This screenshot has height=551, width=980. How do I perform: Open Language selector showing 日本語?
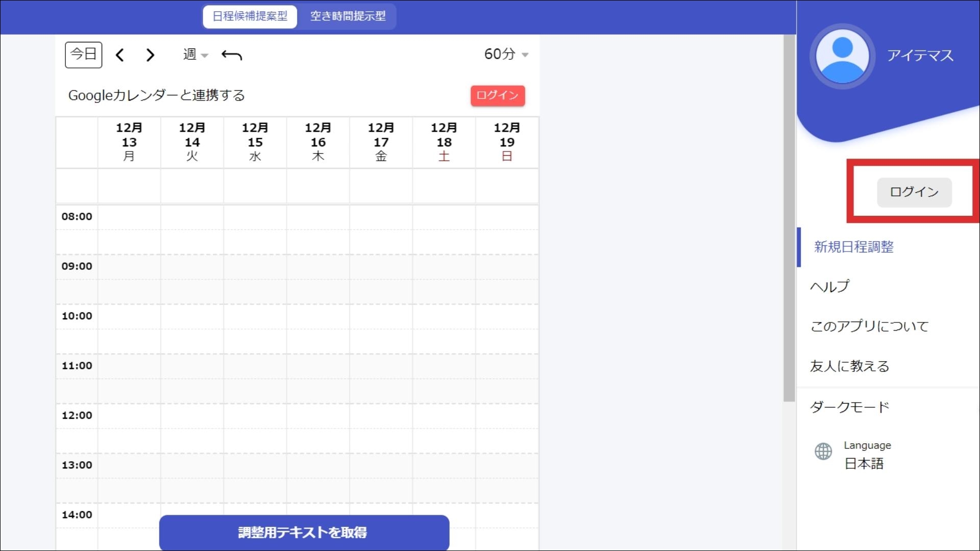[864, 463]
